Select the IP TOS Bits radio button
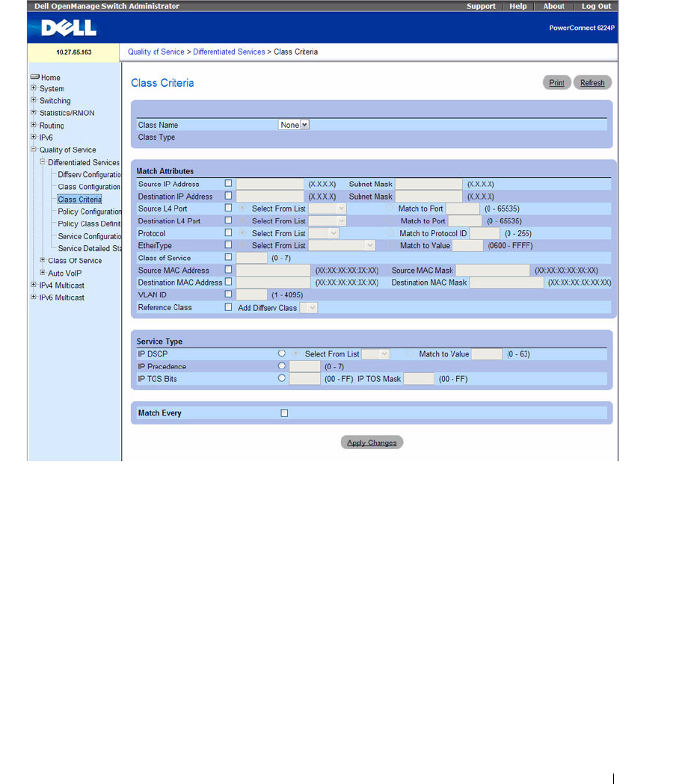The height and width of the screenshot is (784, 673). 282,378
